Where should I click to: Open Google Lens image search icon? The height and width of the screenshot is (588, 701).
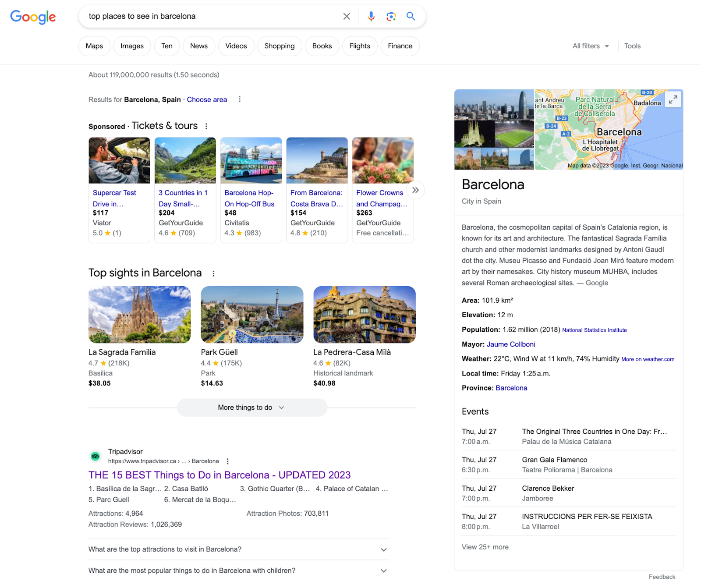pyautogui.click(x=391, y=16)
